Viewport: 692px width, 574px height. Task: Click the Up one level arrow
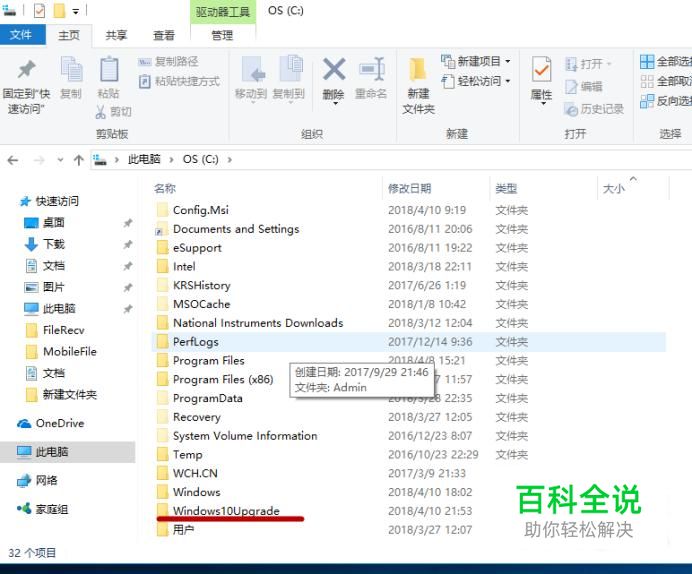79,160
